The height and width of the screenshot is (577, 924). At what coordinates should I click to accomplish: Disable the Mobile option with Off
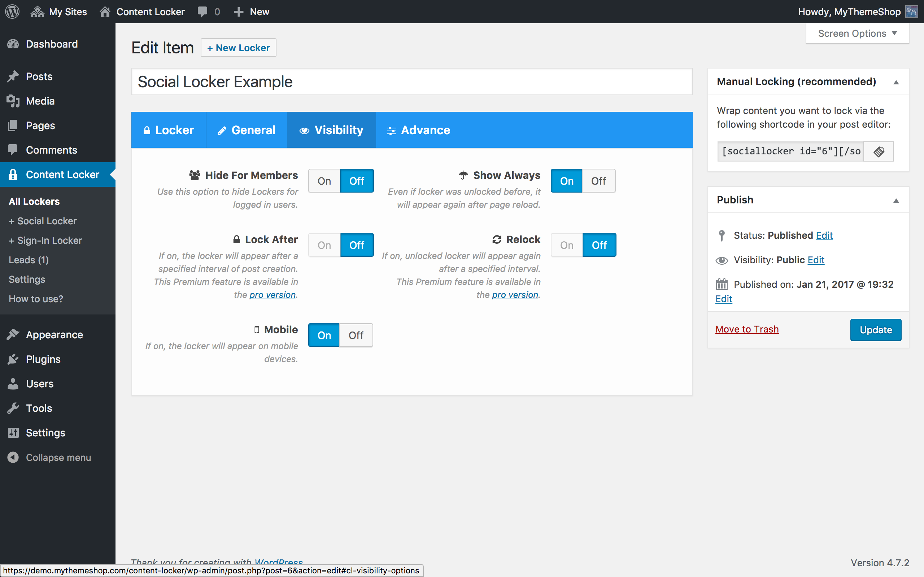point(356,335)
